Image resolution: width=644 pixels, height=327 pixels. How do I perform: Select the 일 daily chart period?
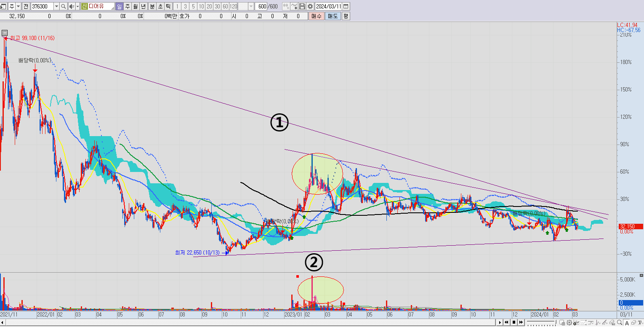coord(119,6)
